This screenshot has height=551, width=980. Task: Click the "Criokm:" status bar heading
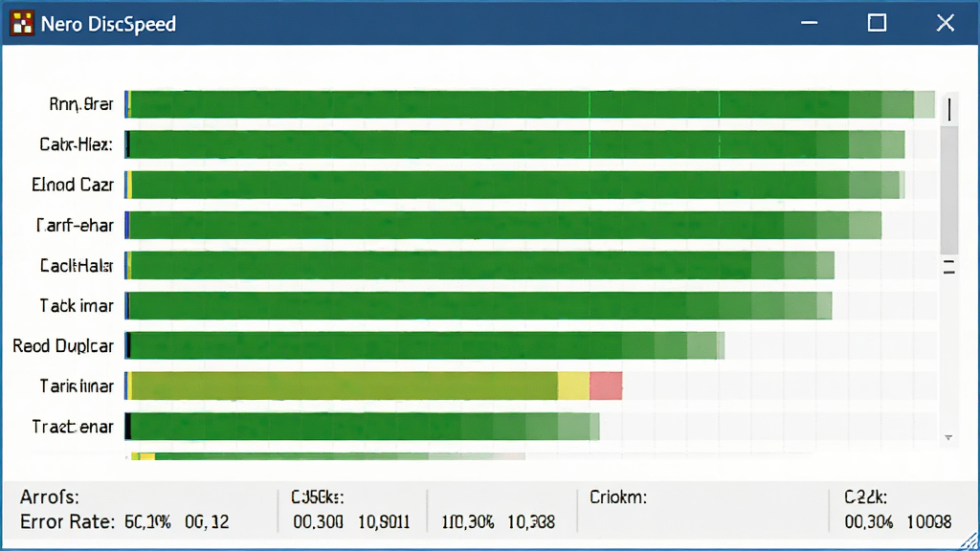point(618,497)
